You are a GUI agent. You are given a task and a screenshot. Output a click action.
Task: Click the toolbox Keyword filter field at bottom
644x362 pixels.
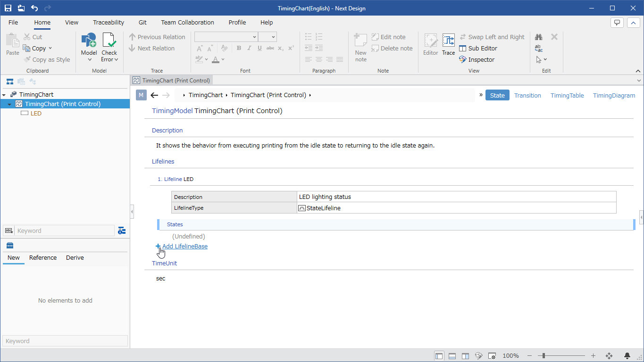65,341
